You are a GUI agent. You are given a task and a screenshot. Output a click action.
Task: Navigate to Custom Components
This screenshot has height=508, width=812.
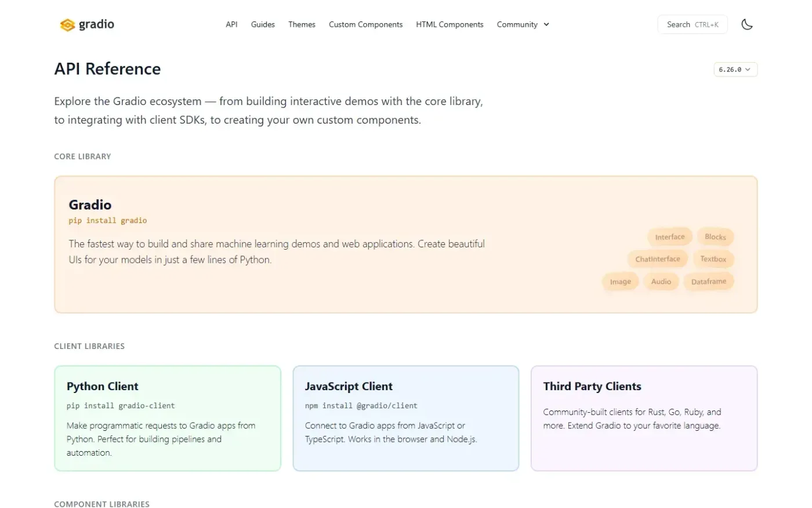(365, 24)
